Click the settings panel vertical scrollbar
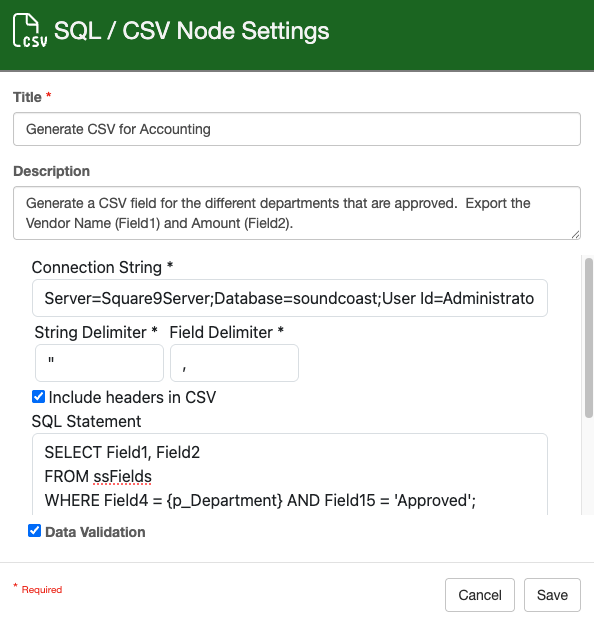594x626 pixels. (x=589, y=338)
